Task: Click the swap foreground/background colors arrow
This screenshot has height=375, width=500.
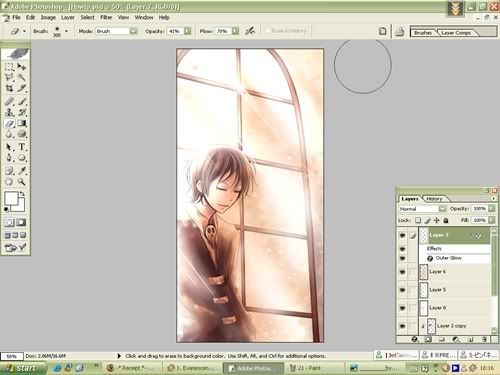Action: tap(22, 194)
